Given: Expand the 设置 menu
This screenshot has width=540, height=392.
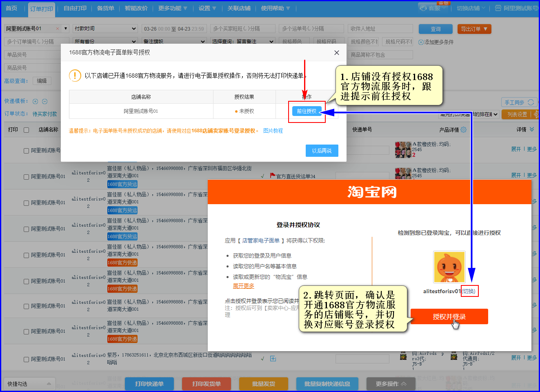Looking at the screenshot, I should [207, 8].
